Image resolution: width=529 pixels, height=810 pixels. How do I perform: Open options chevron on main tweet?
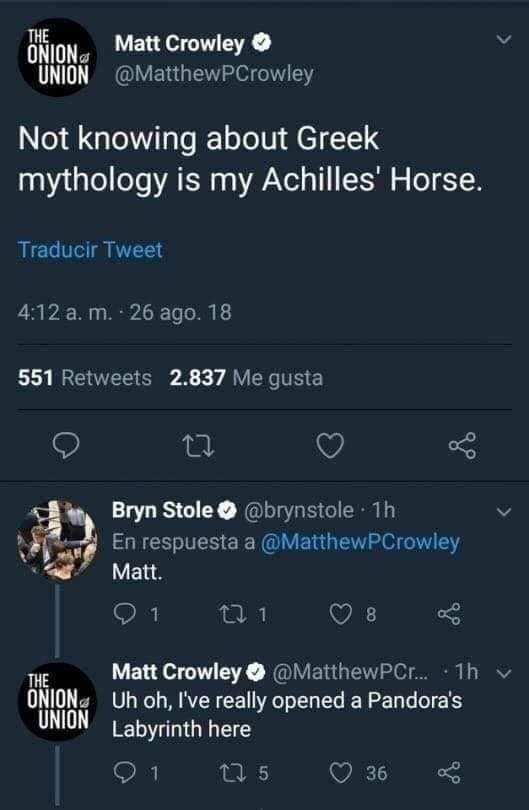point(504,40)
